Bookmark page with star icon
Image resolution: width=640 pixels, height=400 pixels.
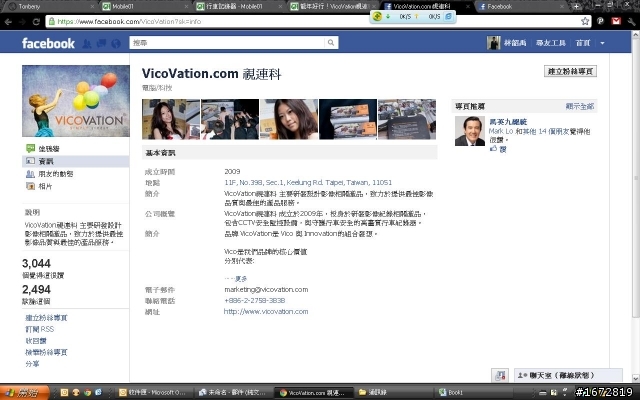585,21
